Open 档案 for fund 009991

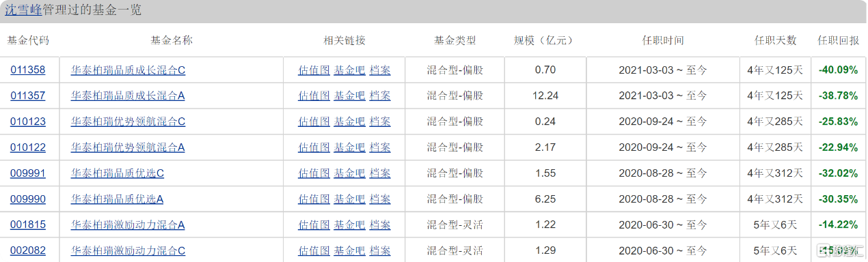tap(380, 173)
